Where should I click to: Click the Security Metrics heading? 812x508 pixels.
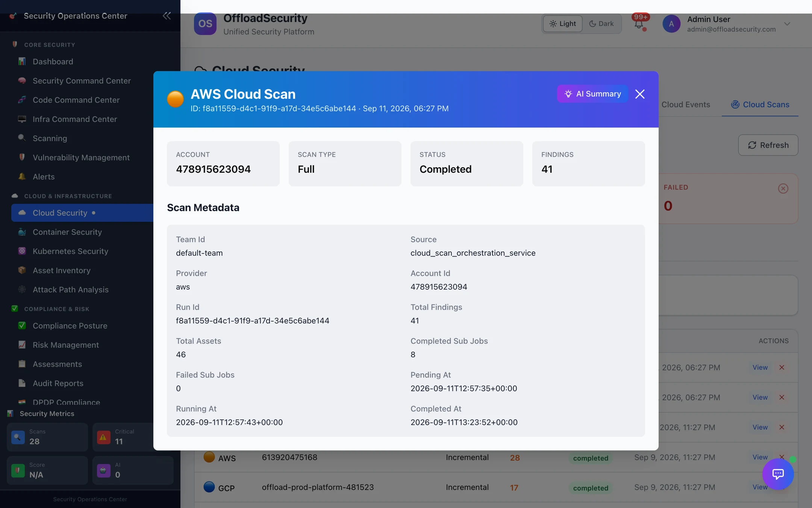click(47, 414)
